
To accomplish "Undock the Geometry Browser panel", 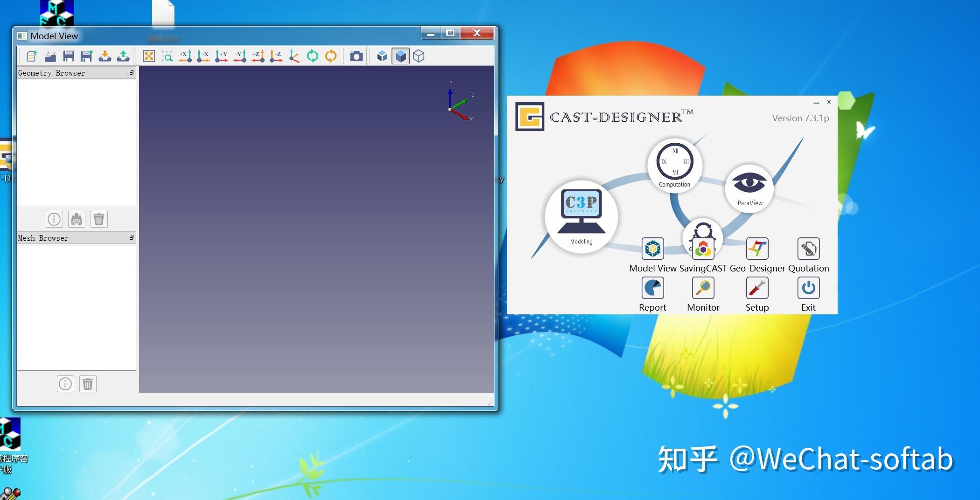I will pyautogui.click(x=131, y=73).
